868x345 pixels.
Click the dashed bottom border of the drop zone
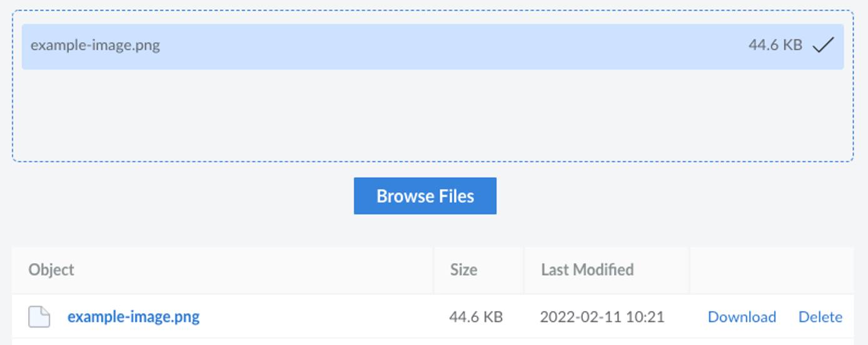tap(431, 161)
